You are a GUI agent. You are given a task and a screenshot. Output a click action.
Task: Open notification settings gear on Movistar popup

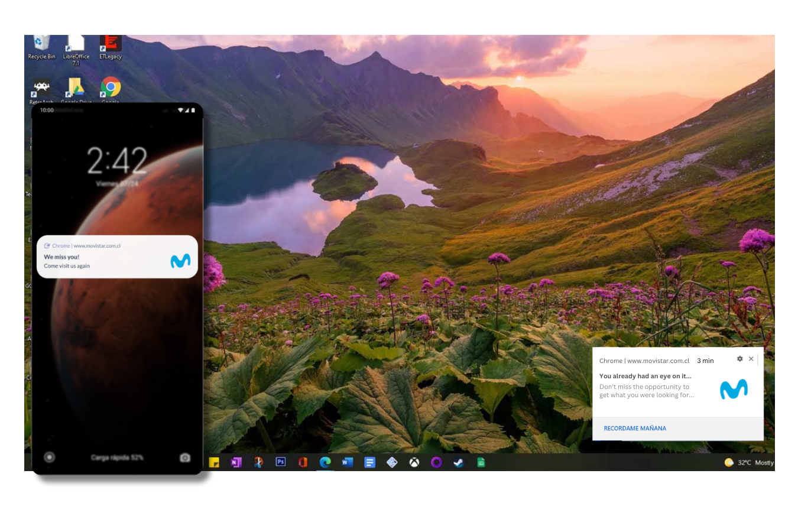739,359
